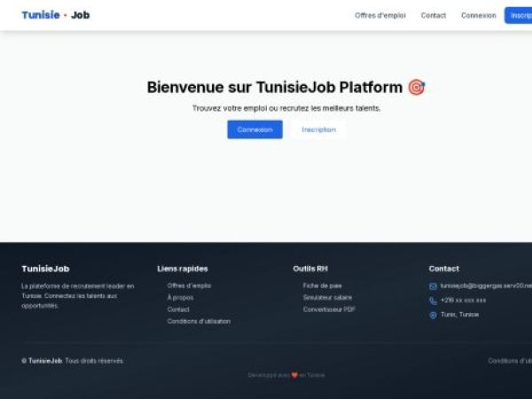Click the Liens rapides footer heading
532x399 pixels.
pos(183,269)
